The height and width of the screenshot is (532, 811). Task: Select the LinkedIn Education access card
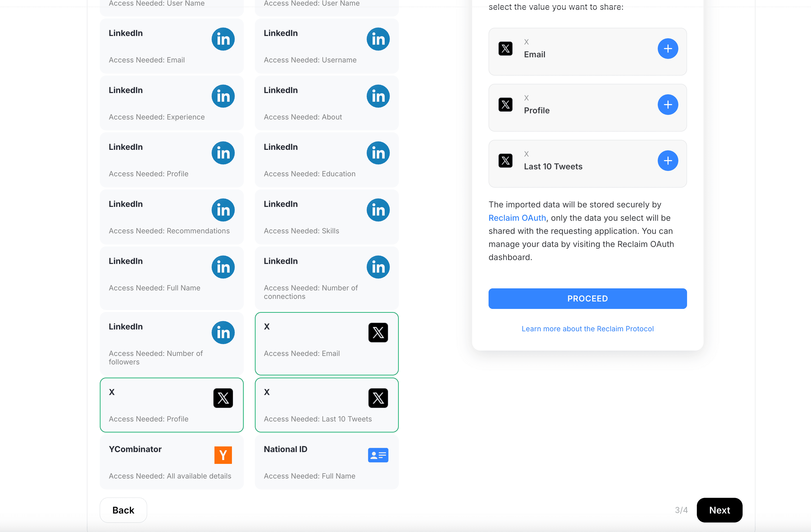point(327,160)
